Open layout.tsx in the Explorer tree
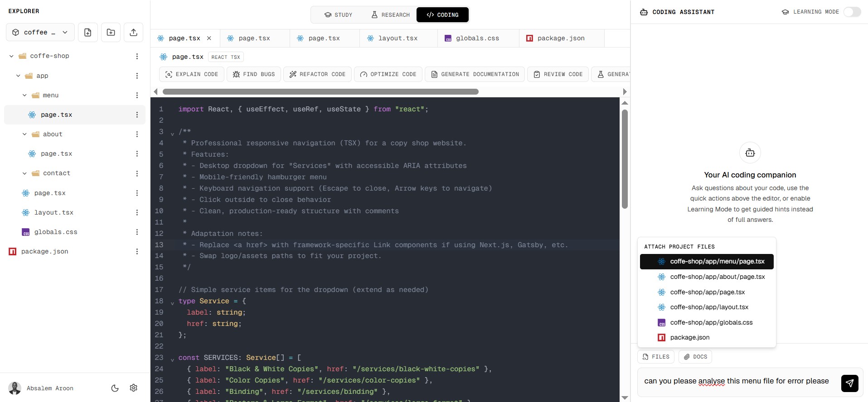Viewport: 868px width, 402px height. pyautogui.click(x=75, y=212)
